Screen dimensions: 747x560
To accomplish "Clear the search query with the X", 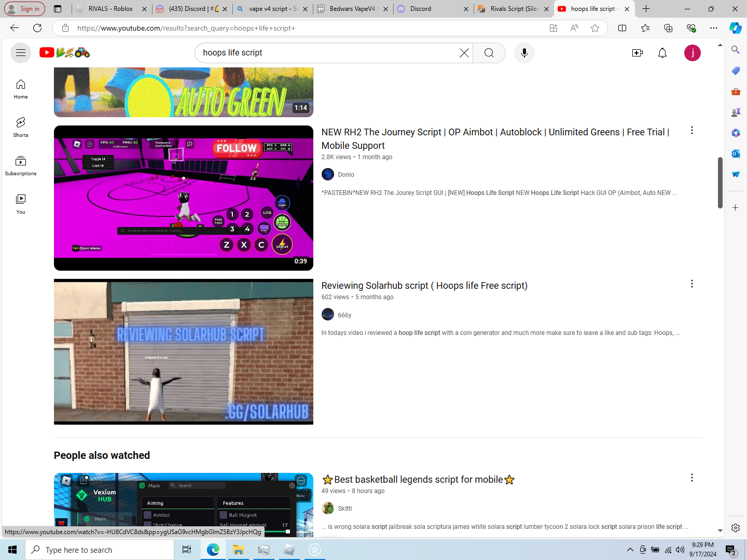I will click(464, 53).
